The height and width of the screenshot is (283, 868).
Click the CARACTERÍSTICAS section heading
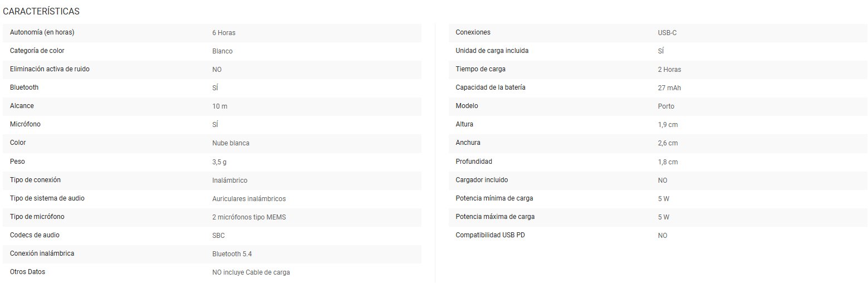click(41, 11)
